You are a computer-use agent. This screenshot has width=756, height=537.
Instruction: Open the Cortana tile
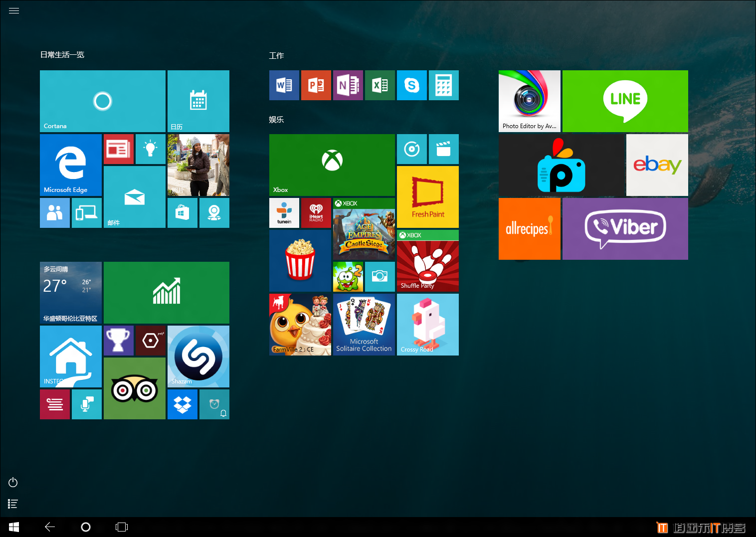click(x=103, y=101)
